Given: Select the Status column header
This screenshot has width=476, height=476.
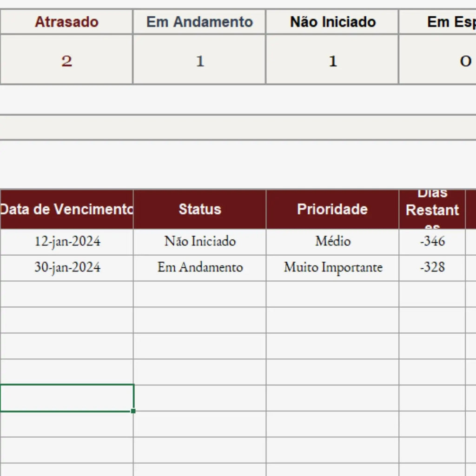Looking at the screenshot, I should click(x=200, y=209).
